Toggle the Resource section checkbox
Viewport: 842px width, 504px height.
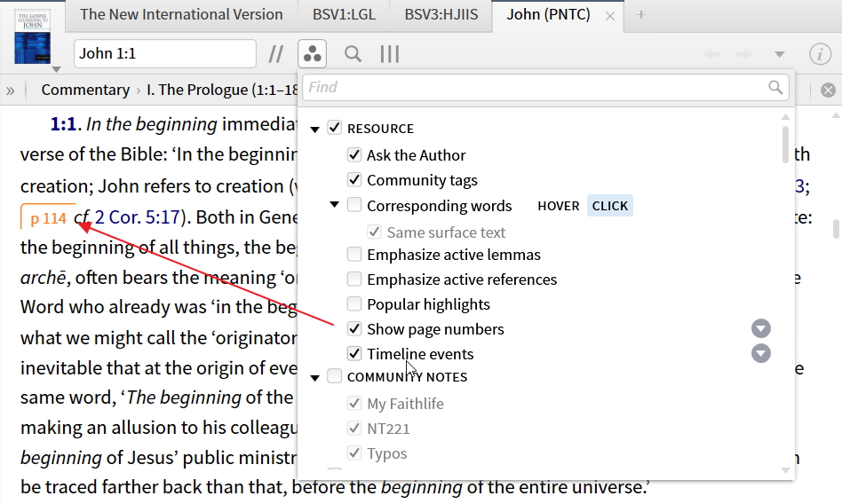tap(335, 128)
